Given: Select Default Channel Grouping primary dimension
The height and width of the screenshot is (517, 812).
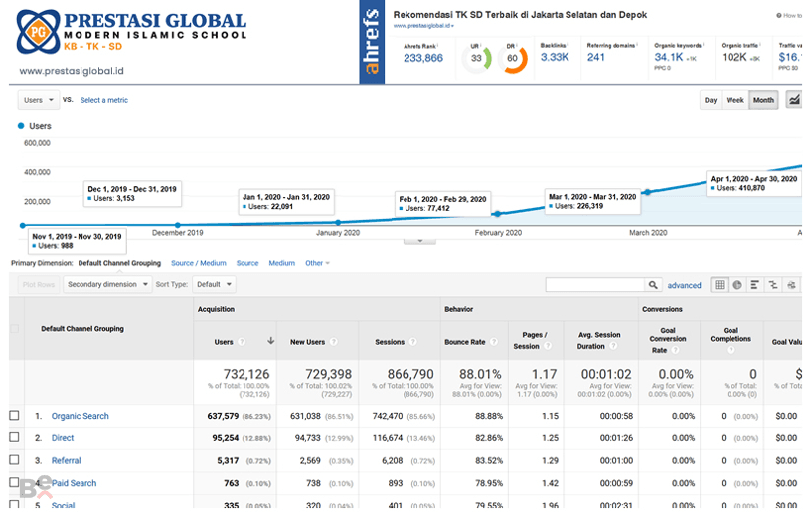Looking at the screenshot, I should pyautogui.click(x=119, y=263).
